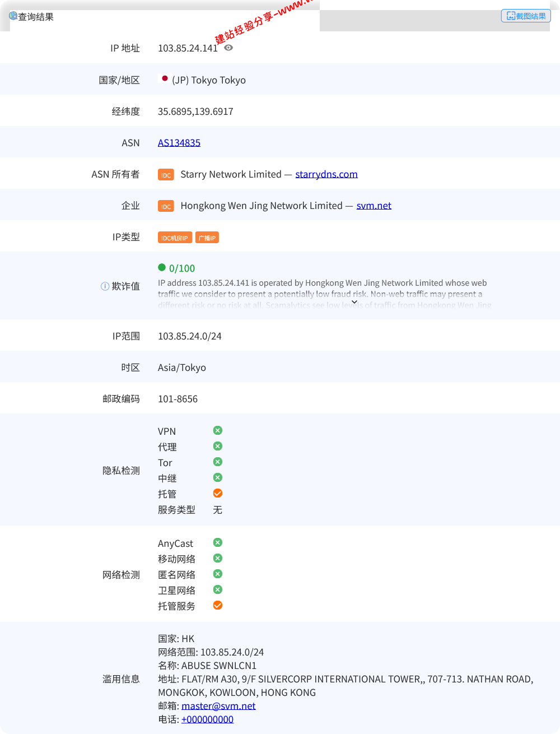The width and height of the screenshot is (560, 734).
Task: Click the 0/100 fraud score
Action: click(182, 268)
